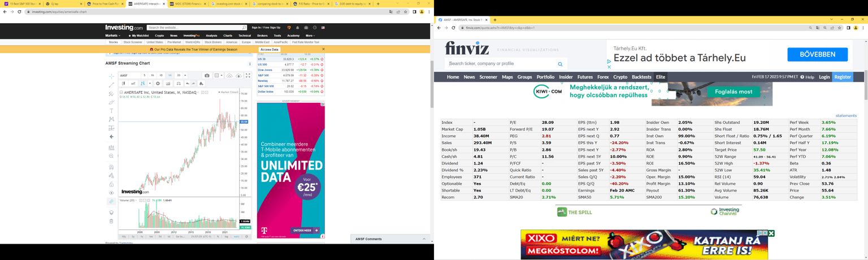Take chart snapshot with camera icon

[x=207, y=75]
